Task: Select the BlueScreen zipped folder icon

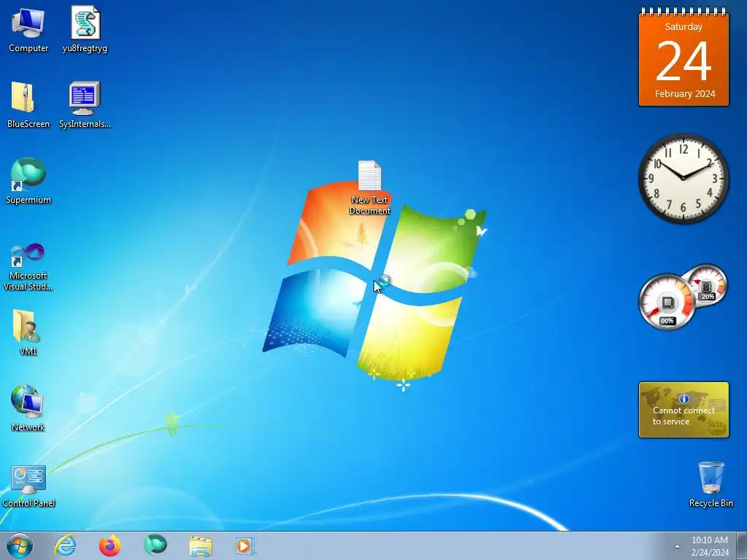Action: [28, 105]
